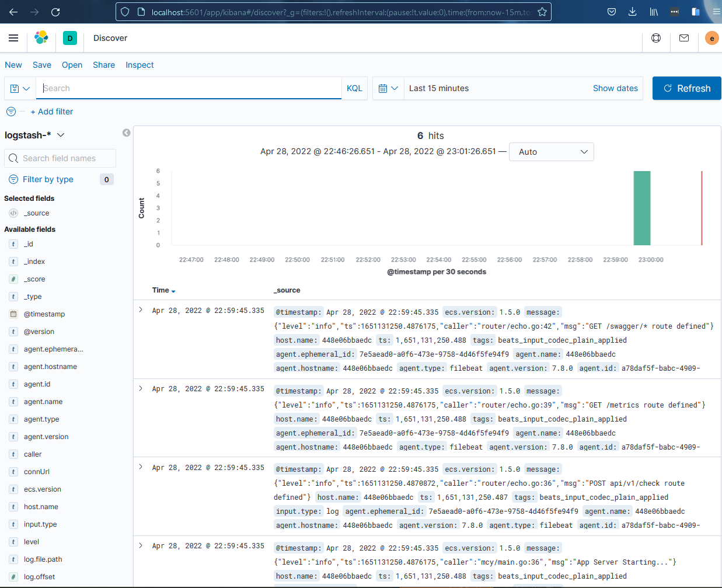Open the newsfeed mail icon
722x588 pixels.
click(684, 38)
